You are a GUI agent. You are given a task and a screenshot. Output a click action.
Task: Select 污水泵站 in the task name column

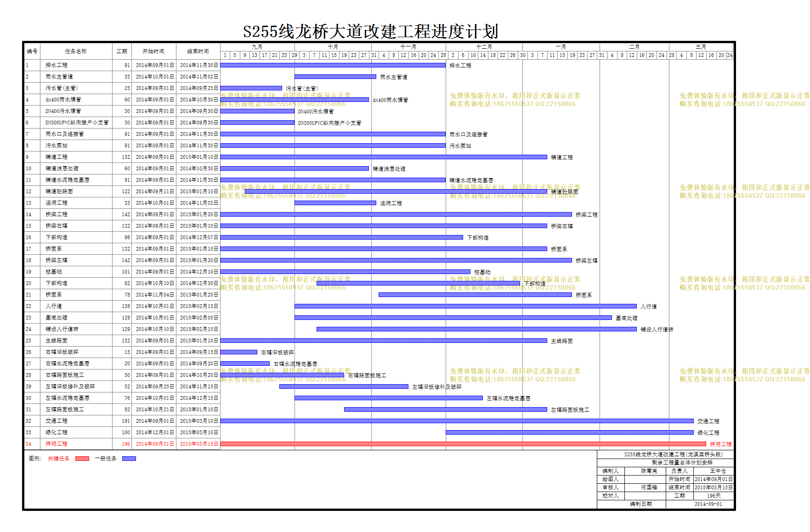pos(57,146)
